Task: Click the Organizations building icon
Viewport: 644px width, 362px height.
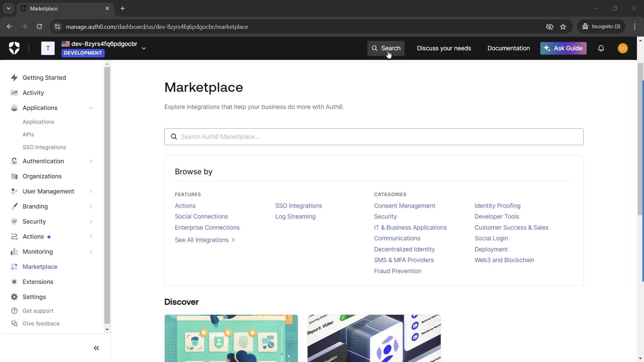Action: tap(14, 176)
